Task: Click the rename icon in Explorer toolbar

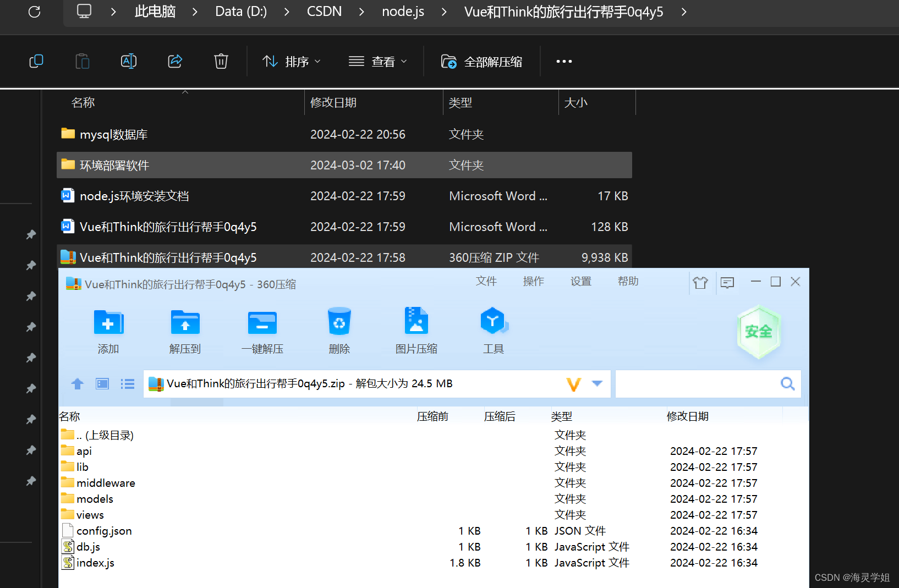Action: point(128,61)
